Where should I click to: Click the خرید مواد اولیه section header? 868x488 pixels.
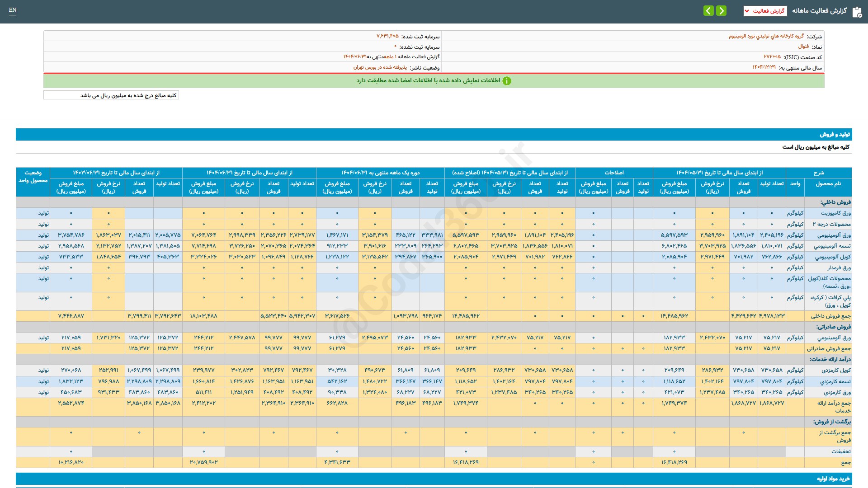pos(833,479)
